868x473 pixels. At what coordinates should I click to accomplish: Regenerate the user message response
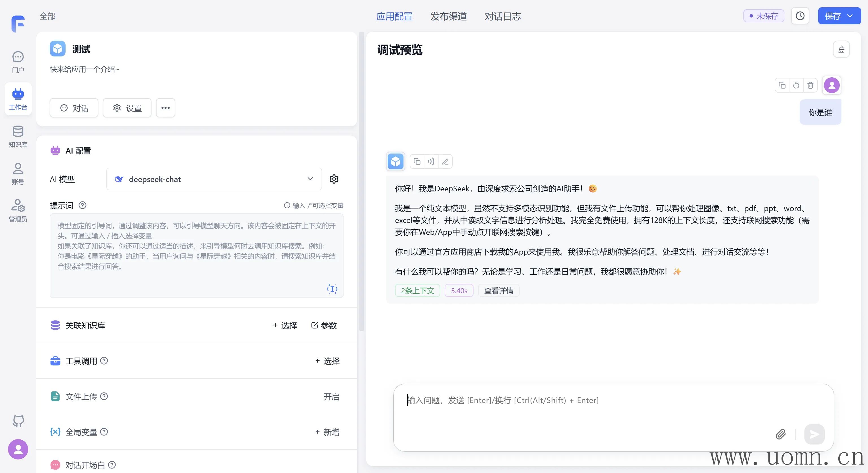point(796,85)
